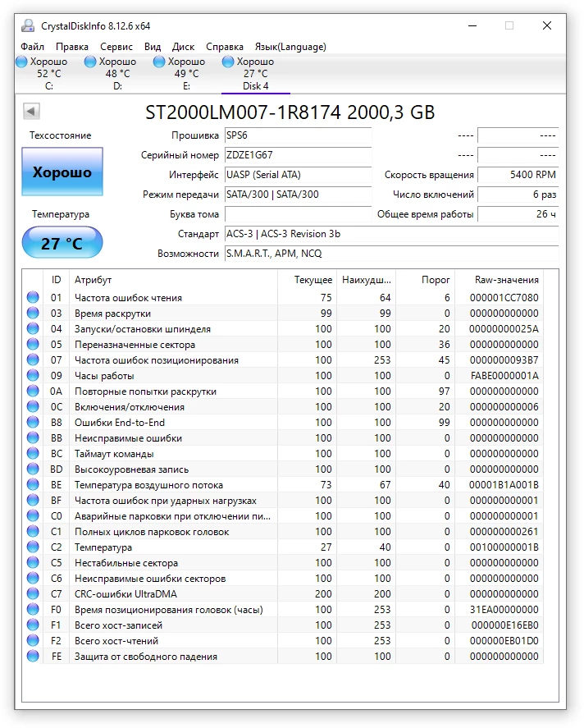Click status circle for attribute 09
The width and height of the screenshot is (584, 728).
click(x=33, y=375)
